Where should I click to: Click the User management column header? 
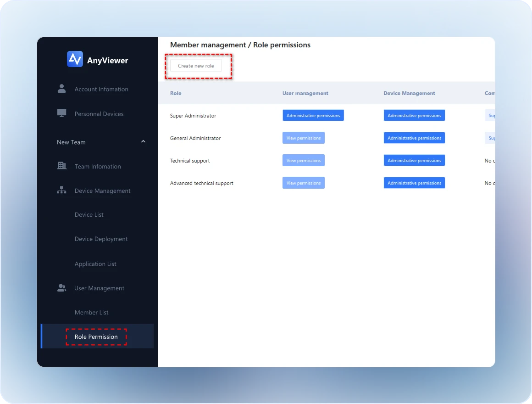pyautogui.click(x=305, y=93)
